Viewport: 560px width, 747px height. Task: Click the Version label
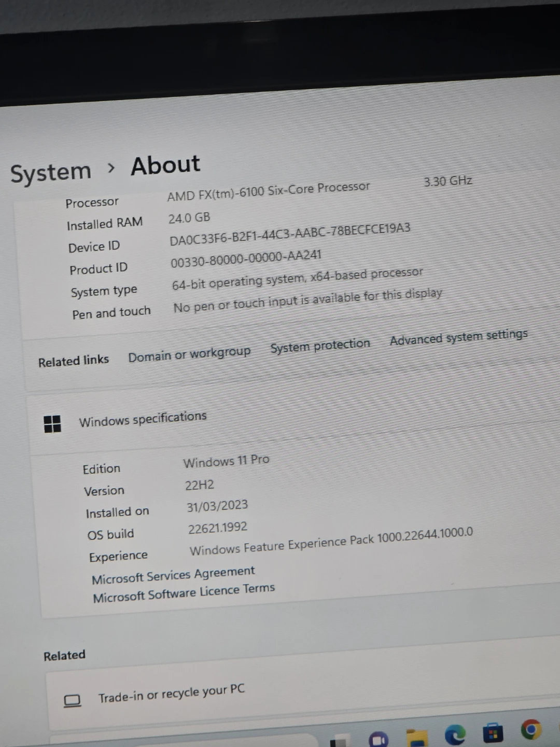[104, 491]
